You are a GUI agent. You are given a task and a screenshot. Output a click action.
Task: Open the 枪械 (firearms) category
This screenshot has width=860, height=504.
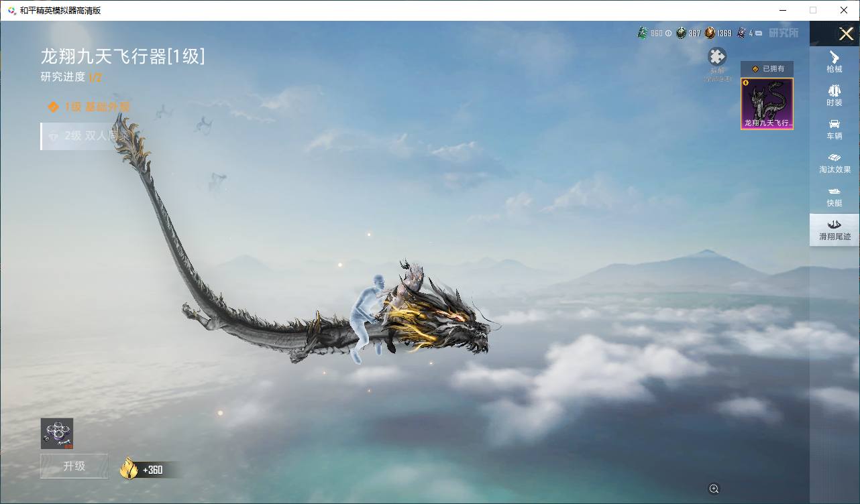(835, 62)
